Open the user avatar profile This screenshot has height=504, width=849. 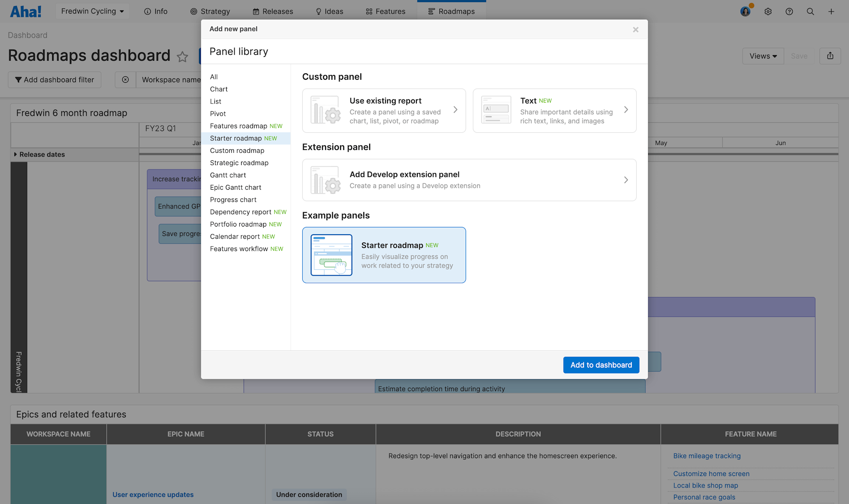[745, 11]
